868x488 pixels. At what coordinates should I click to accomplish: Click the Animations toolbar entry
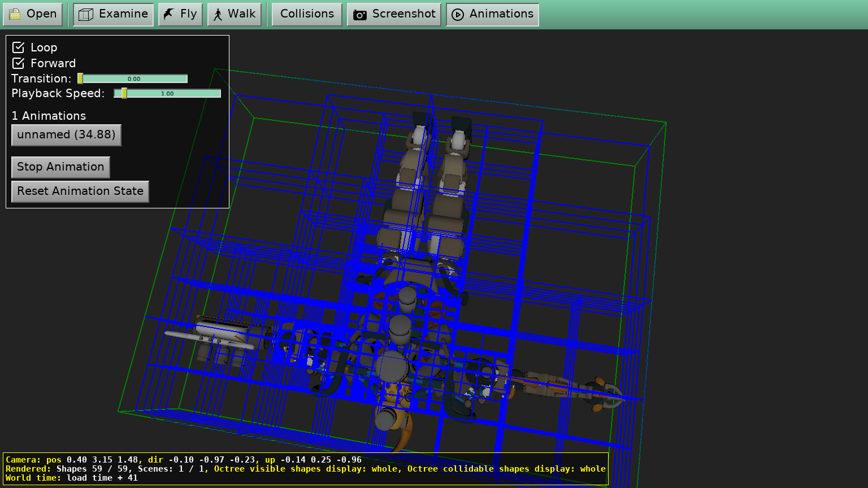coord(492,14)
